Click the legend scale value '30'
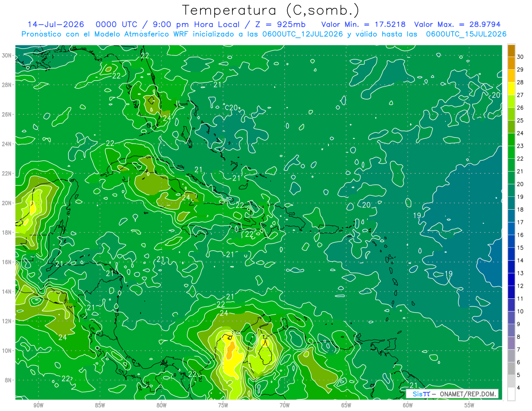 (520, 57)
